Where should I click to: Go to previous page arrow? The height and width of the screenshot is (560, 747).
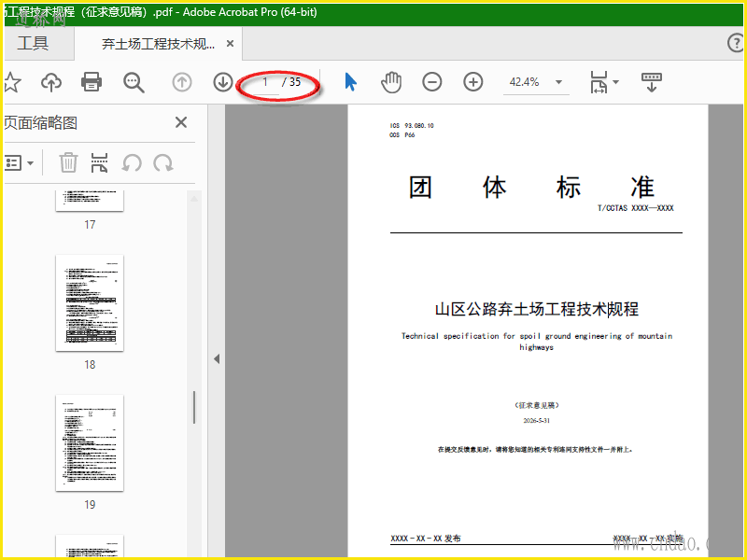pos(181,82)
